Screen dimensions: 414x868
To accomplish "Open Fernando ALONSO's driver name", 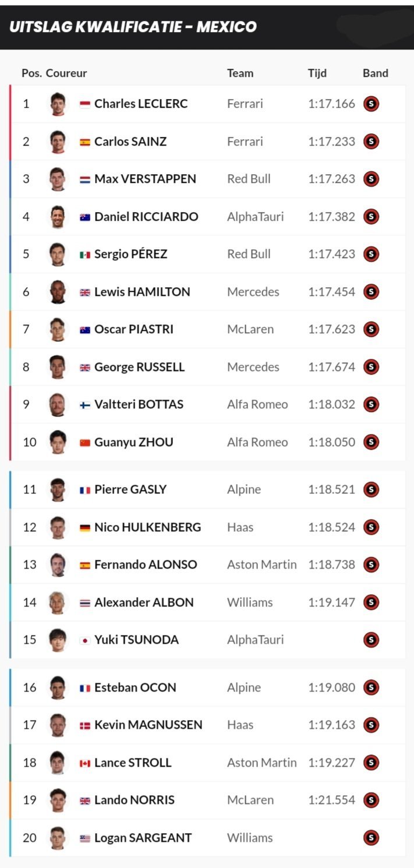I will click(x=146, y=564).
